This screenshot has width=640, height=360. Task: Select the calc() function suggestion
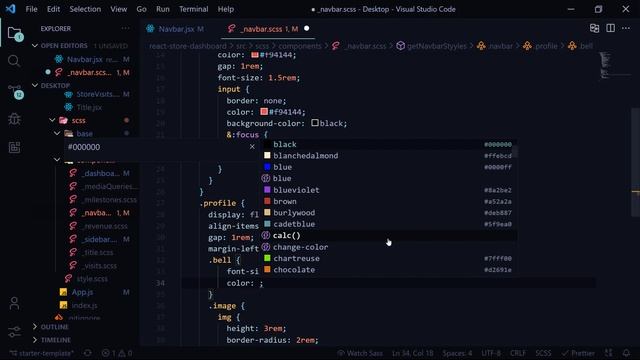pyautogui.click(x=389, y=236)
